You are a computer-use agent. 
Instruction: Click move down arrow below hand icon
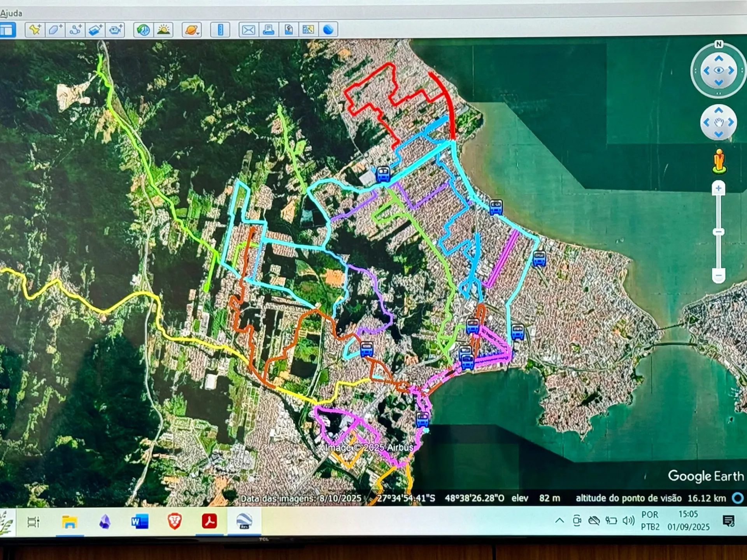pyautogui.click(x=719, y=135)
